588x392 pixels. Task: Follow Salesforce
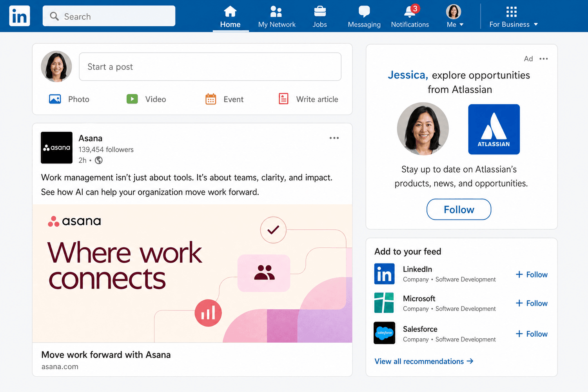[x=532, y=334]
